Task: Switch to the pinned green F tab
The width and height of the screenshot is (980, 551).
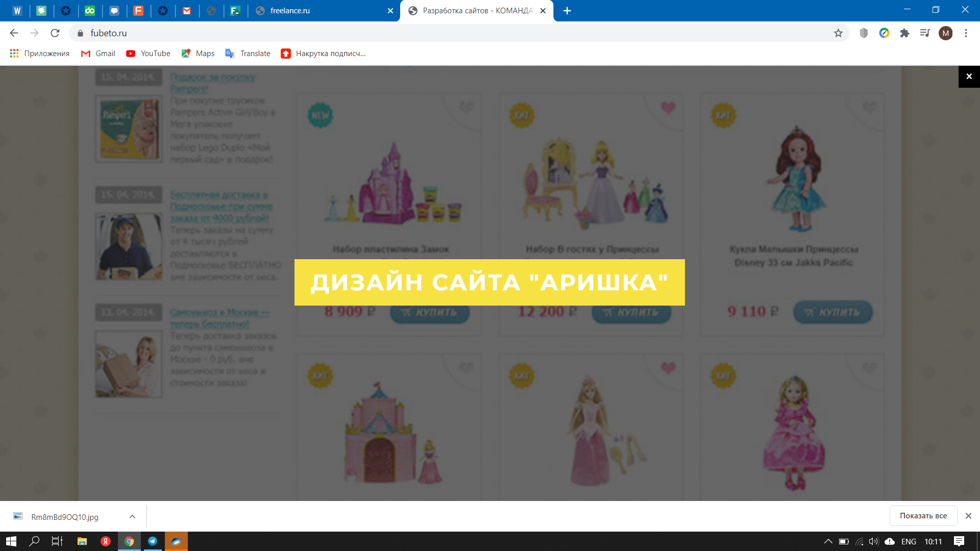Action: 235,11
